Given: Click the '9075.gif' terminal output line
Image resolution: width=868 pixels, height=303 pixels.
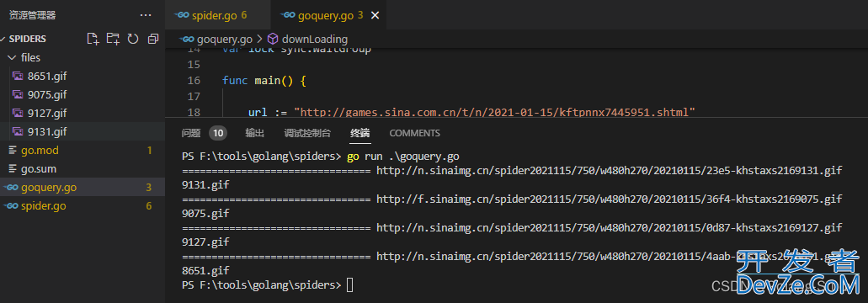Looking at the screenshot, I should pos(205,214).
